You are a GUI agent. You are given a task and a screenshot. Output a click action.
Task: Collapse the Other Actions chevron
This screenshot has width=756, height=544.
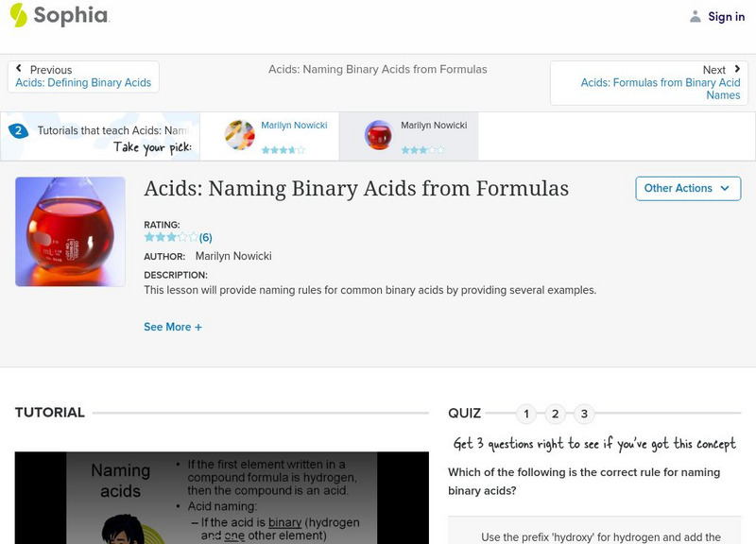(x=724, y=189)
